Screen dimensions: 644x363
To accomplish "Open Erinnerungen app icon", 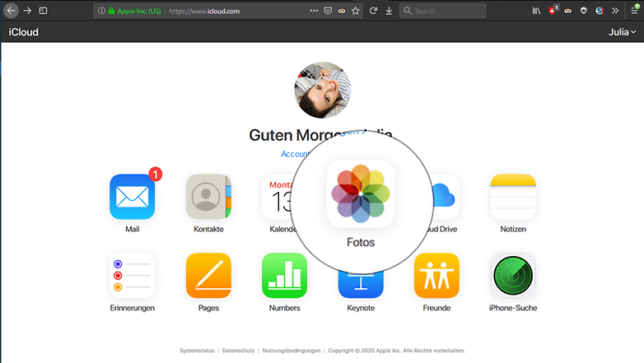I will 133,276.
